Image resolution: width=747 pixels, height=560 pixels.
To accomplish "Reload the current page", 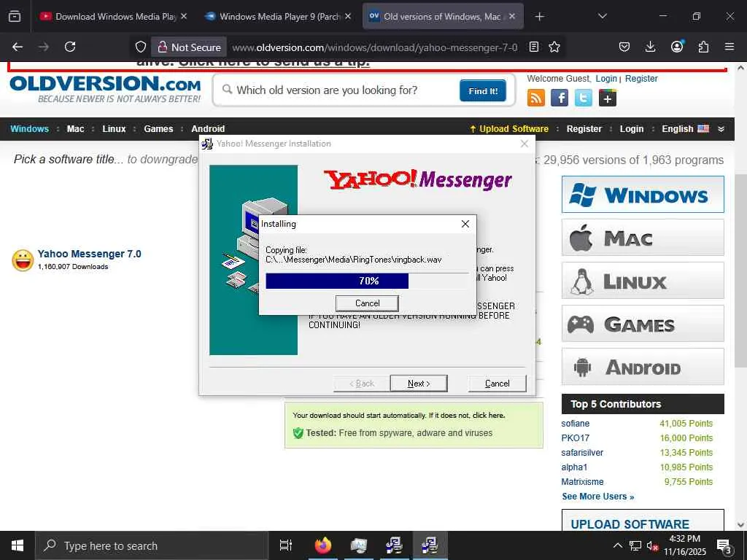I will [x=70, y=47].
